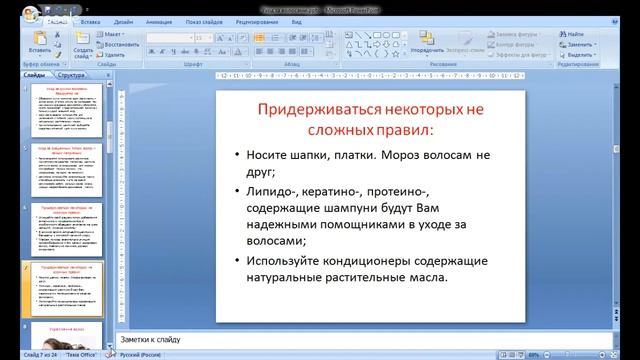Increase the list indent level
This screenshot has width=640, height=360.
point(303,38)
